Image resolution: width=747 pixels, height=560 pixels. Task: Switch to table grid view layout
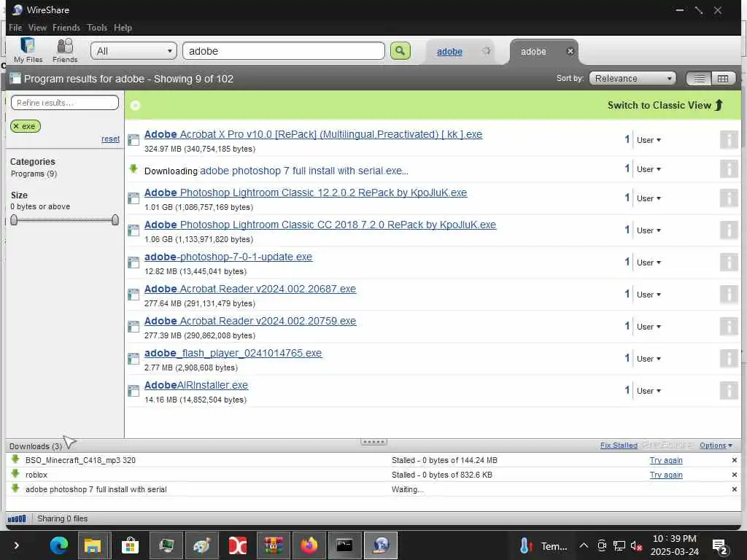pos(723,79)
